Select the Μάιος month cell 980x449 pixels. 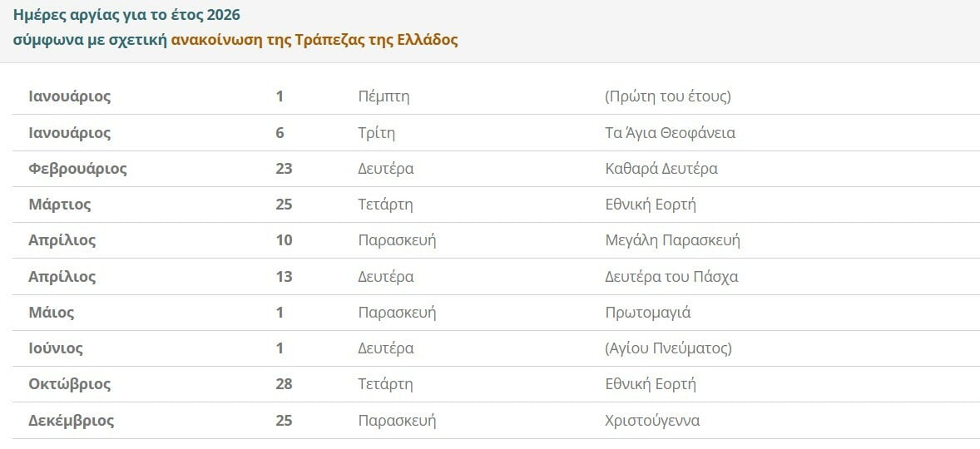pyautogui.click(x=52, y=313)
